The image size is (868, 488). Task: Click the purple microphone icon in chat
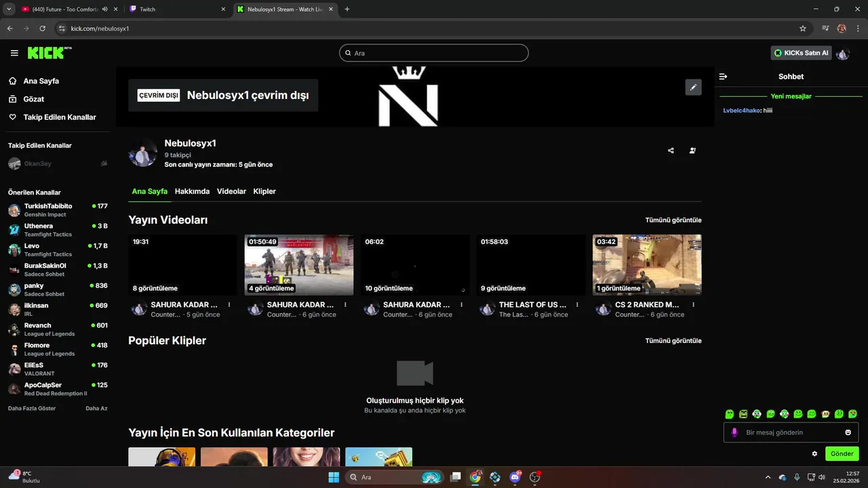(x=734, y=432)
